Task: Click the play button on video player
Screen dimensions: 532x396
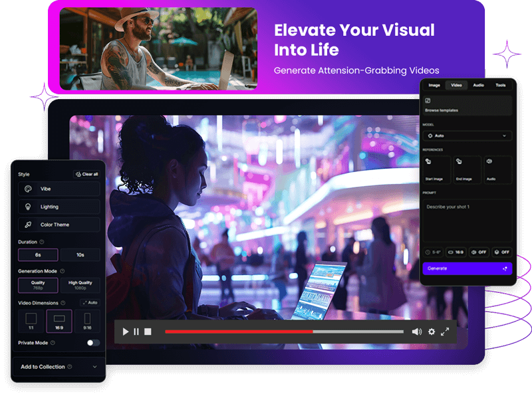Action: (x=126, y=332)
